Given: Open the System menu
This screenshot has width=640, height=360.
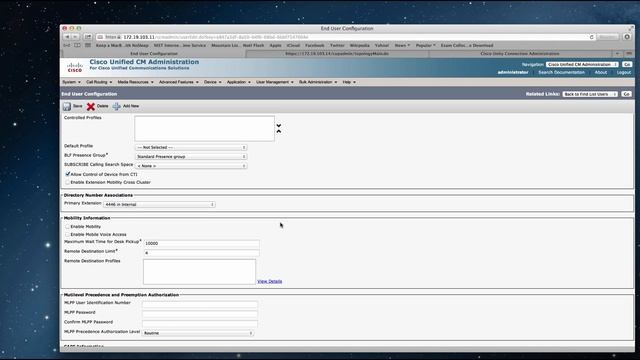Looking at the screenshot, I should pos(71,82).
